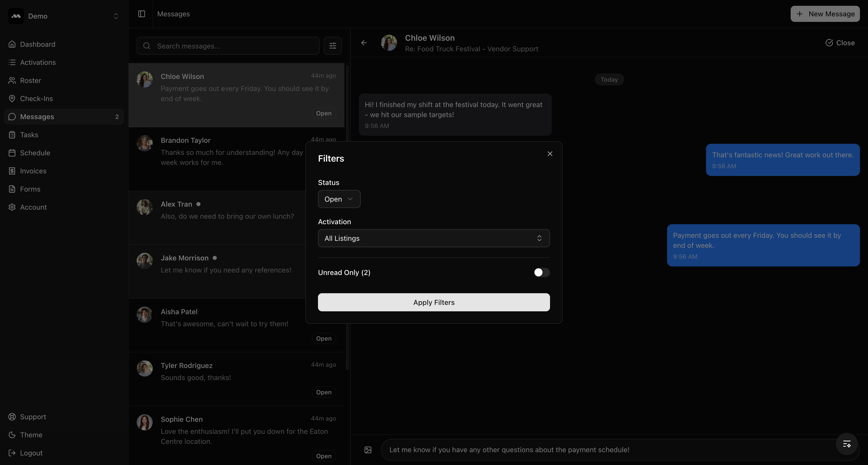
Task: Mark the conversation closed with the Close button
Action: [x=840, y=43]
